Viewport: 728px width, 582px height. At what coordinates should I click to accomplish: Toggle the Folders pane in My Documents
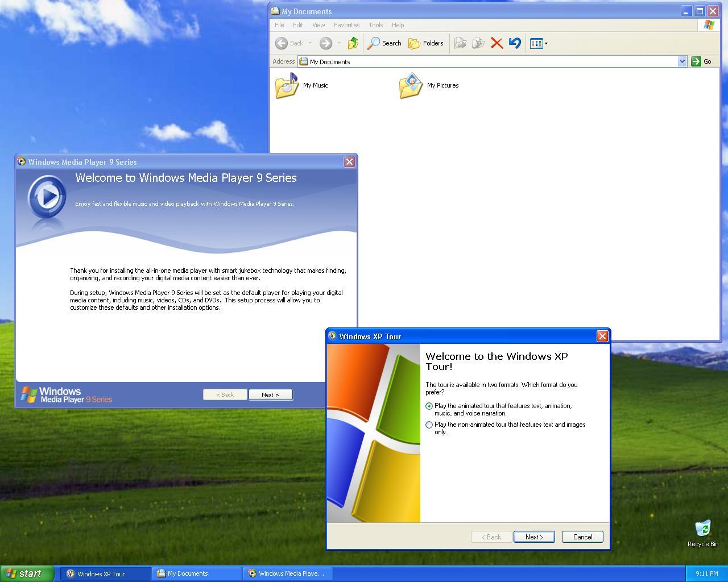426,43
